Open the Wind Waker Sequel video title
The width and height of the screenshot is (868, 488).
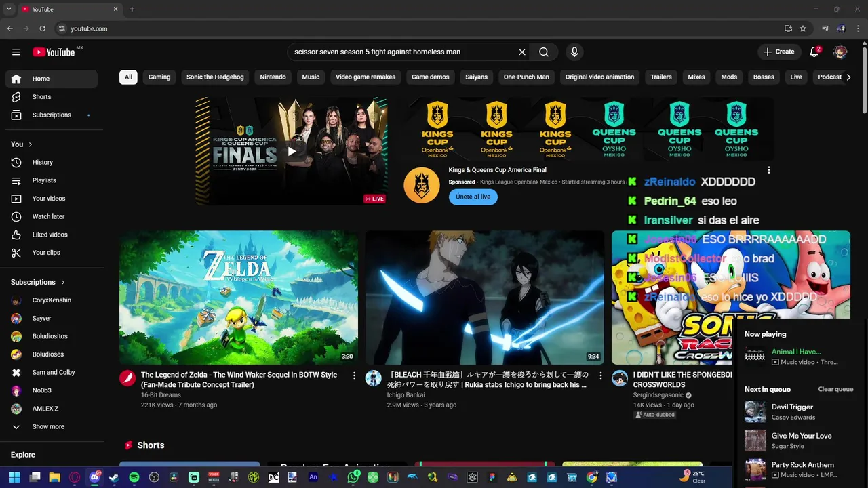point(239,380)
